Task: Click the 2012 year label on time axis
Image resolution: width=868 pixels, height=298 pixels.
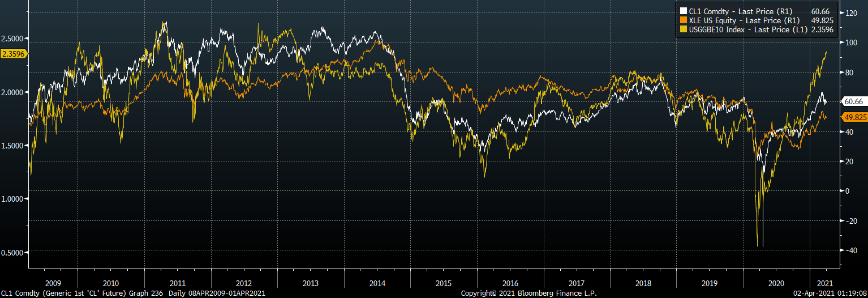Action: coord(244,283)
